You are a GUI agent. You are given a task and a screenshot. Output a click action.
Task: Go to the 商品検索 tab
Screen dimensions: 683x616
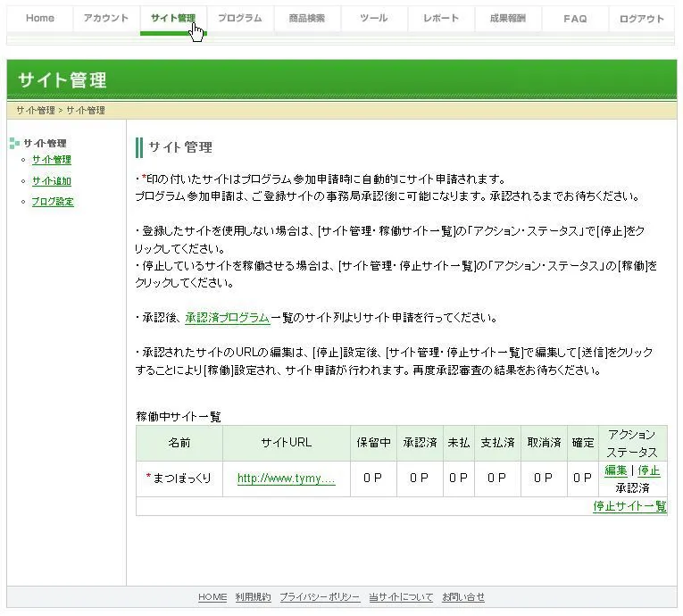tap(307, 19)
